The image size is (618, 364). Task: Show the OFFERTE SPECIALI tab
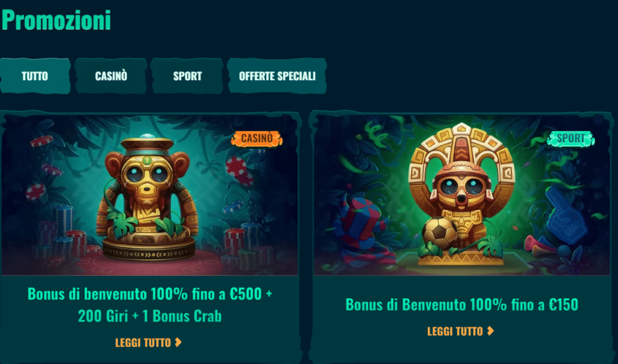tap(277, 76)
